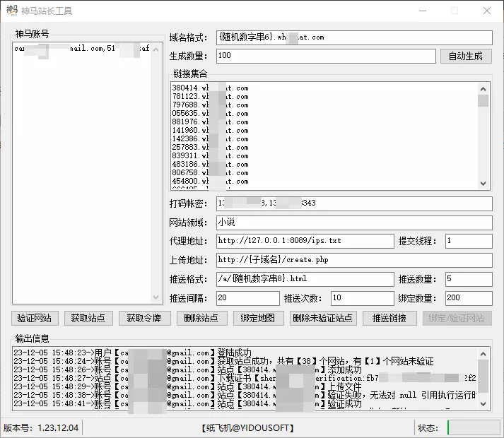The height and width of the screenshot is (438, 504).
Task: Click the 神马账号 list down arrow
Action: [x=156, y=297]
